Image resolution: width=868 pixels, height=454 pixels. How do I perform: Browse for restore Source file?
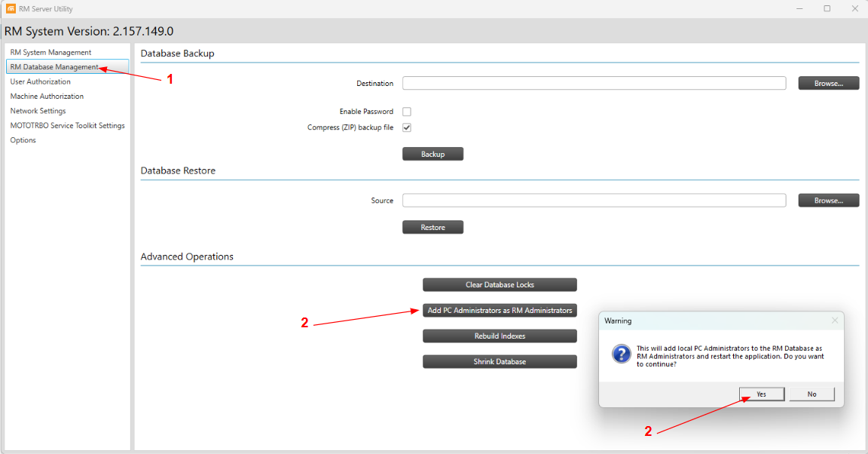click(x=829, y=200)
